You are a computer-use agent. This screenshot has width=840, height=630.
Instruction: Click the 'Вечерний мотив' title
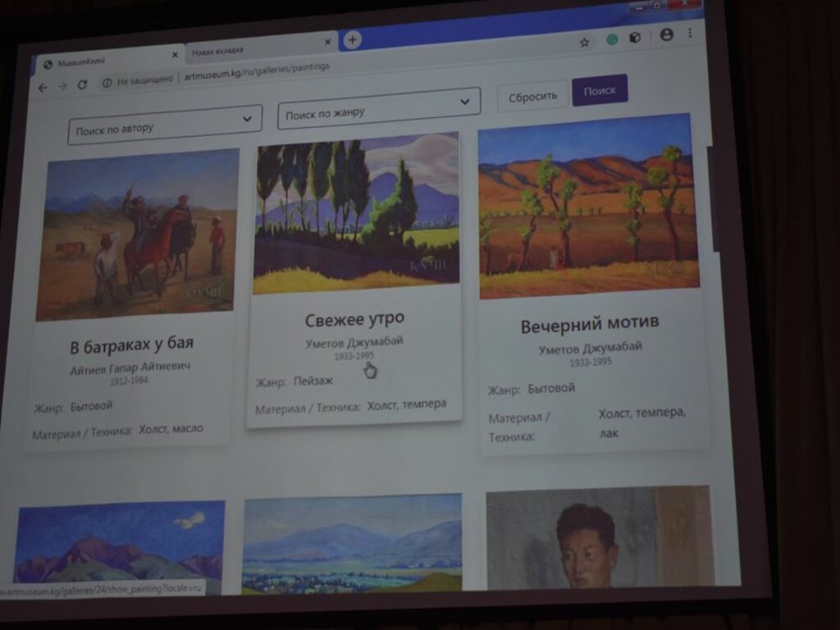[x=590, y=325]
